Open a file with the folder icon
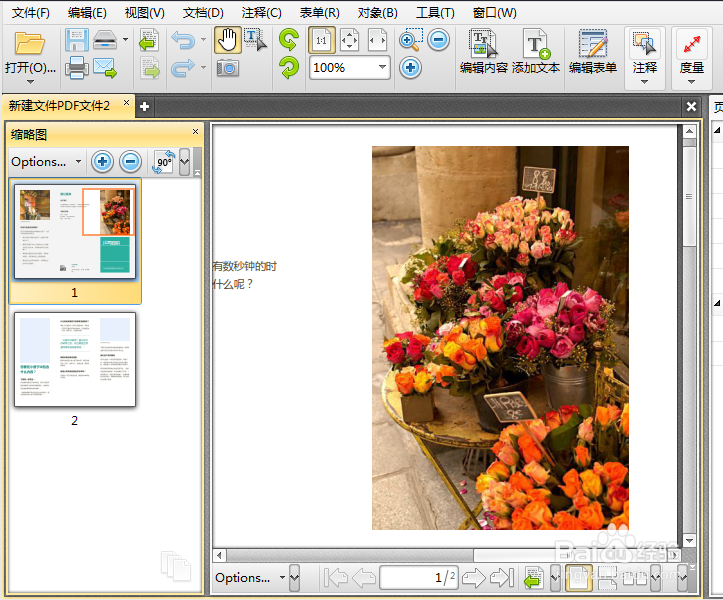 pyautogui.click(x=30, y=44)
